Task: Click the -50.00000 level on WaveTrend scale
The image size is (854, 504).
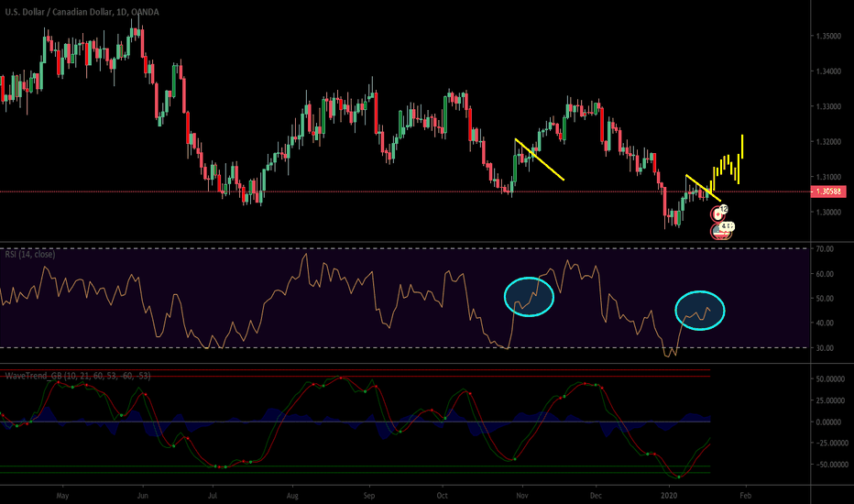Action: click(x=827, y=465)
